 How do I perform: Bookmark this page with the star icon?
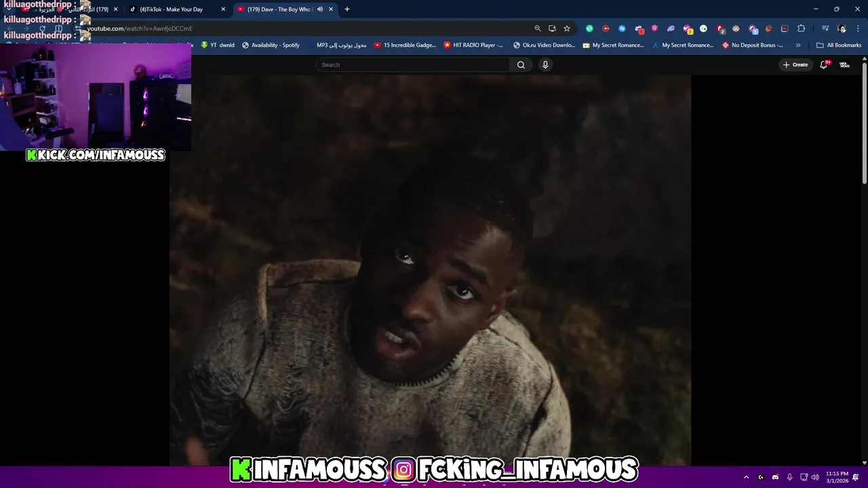click(567, 28)
